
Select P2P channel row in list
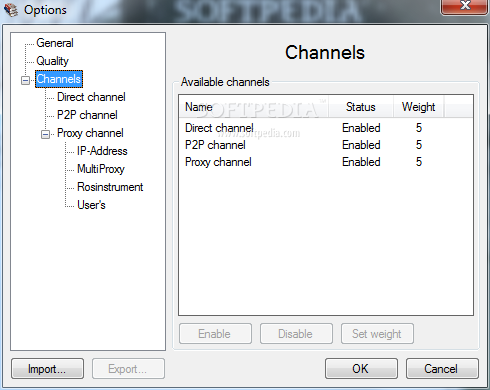pyautogui.click(x=326, y=145)
